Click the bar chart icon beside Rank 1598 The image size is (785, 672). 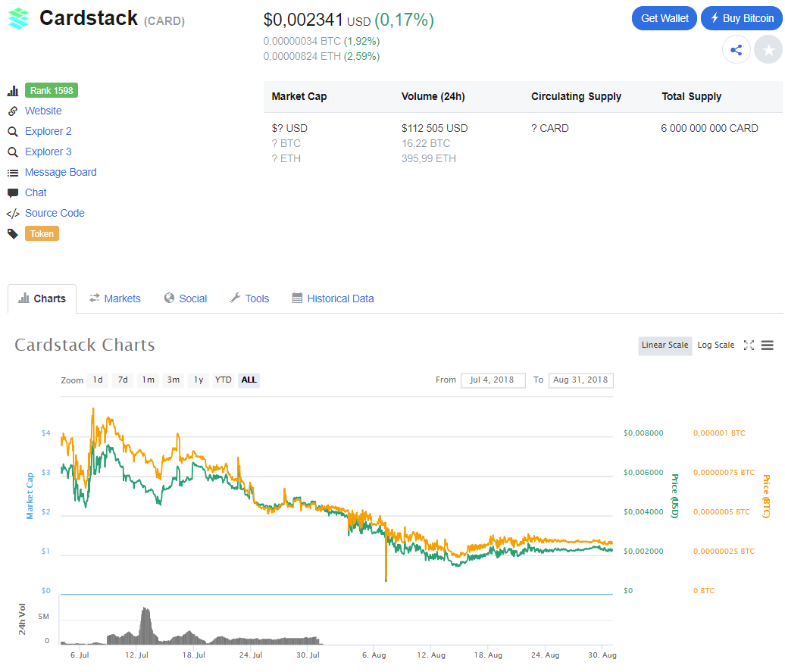pyautogui.click(x=13, y=91)
